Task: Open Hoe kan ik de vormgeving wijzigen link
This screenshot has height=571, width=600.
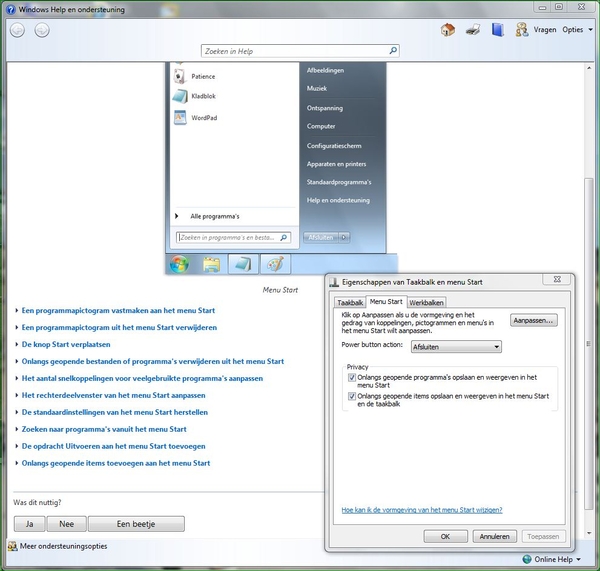Action: point(422,510)
